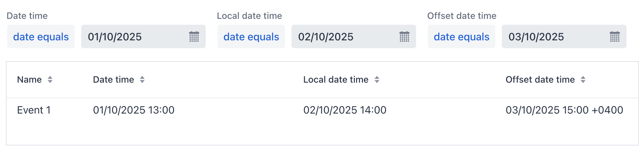
Task: Open "date equals" operator for Local date time filter
Action: (x=251, y=37)
